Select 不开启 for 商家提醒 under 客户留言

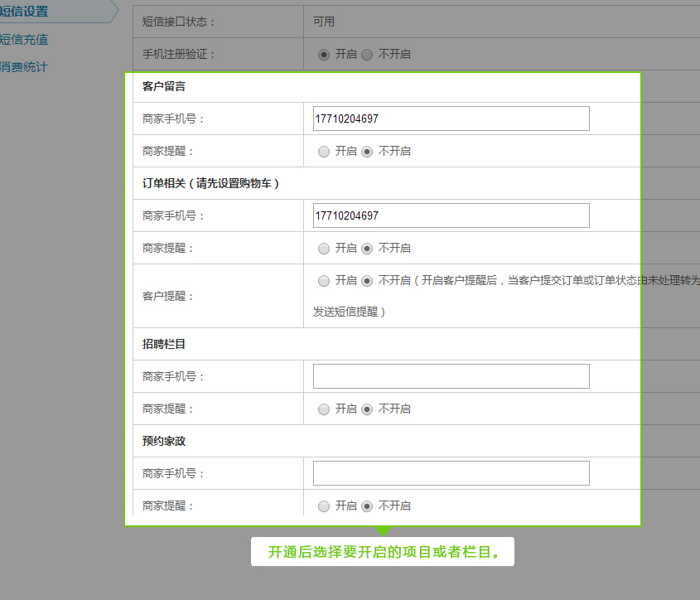tap(367, 152)
